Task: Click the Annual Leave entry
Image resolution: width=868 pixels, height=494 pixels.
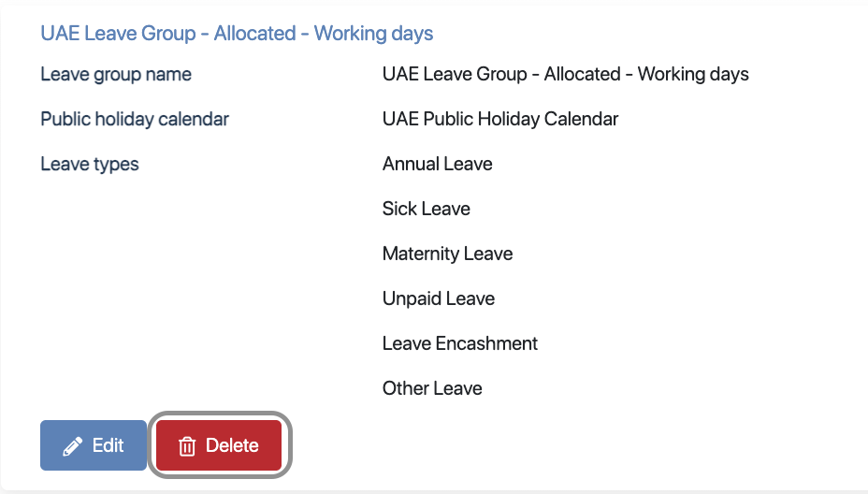Action: pyautogui.click(x=438, y=164)
